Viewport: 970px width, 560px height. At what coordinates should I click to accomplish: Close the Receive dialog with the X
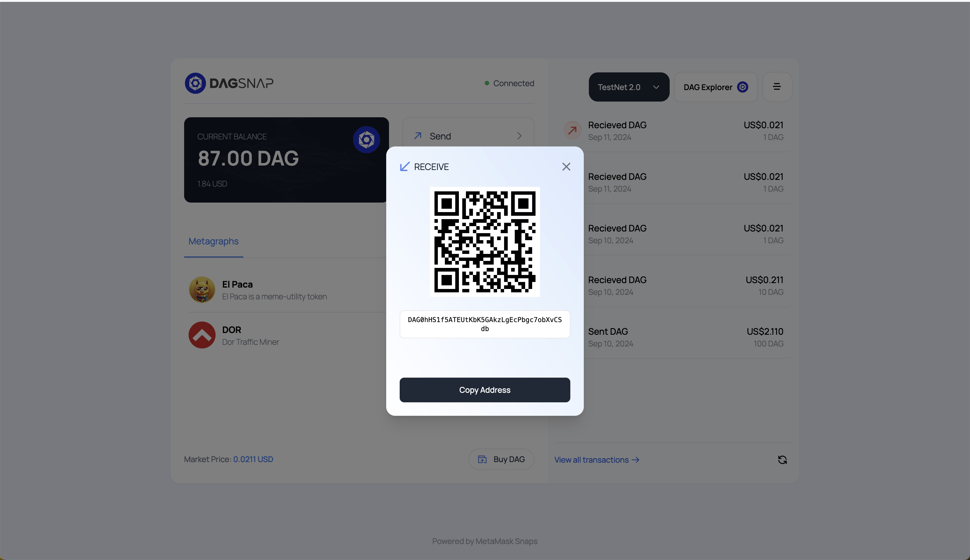click(566, 167)
